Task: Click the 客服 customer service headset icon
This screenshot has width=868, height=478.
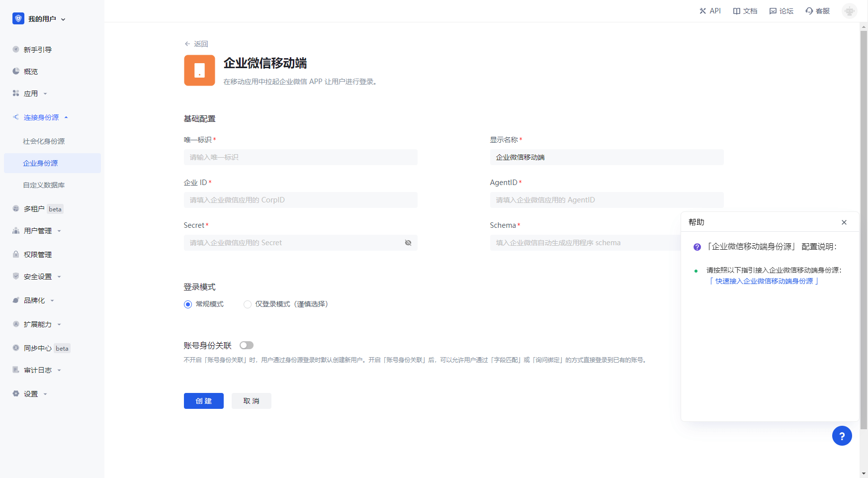Action: (x=809, y=11)
